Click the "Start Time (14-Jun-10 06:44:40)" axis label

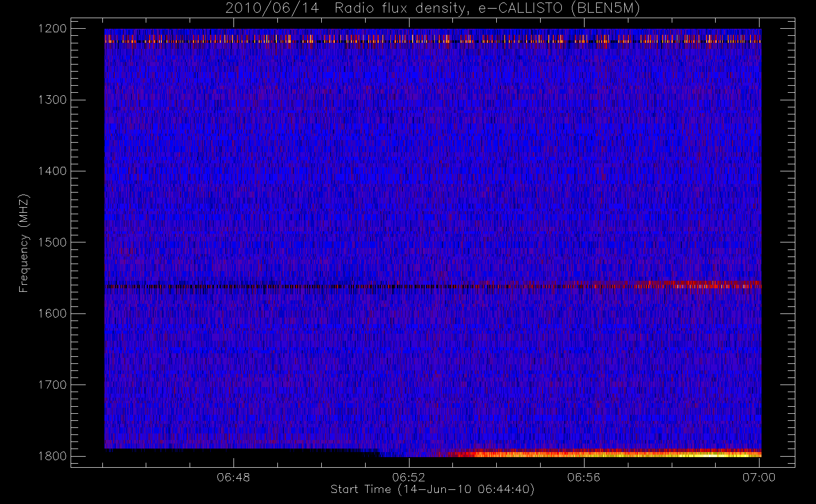coord(433,489)
